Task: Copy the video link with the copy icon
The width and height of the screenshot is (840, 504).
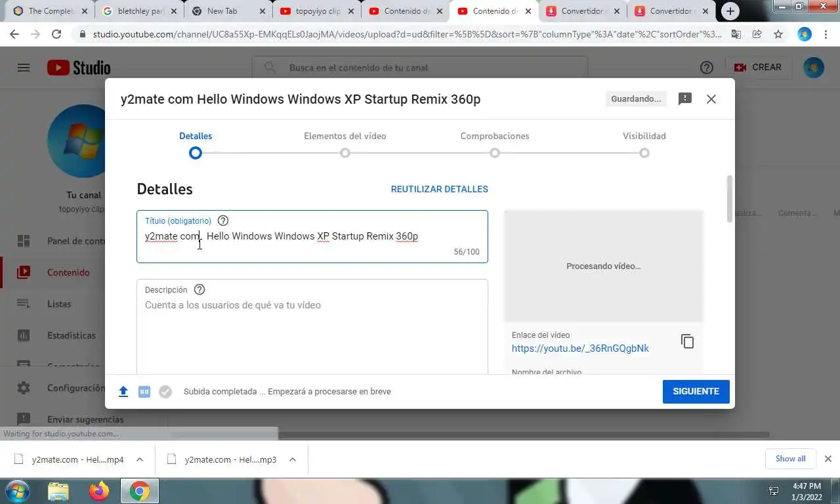Action: point(687,341)
